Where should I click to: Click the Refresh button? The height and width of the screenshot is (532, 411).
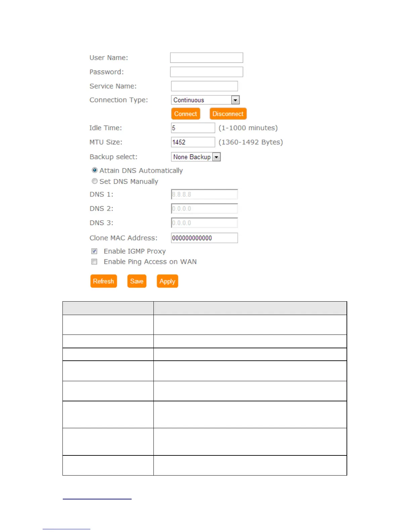(x=103, y=281)
